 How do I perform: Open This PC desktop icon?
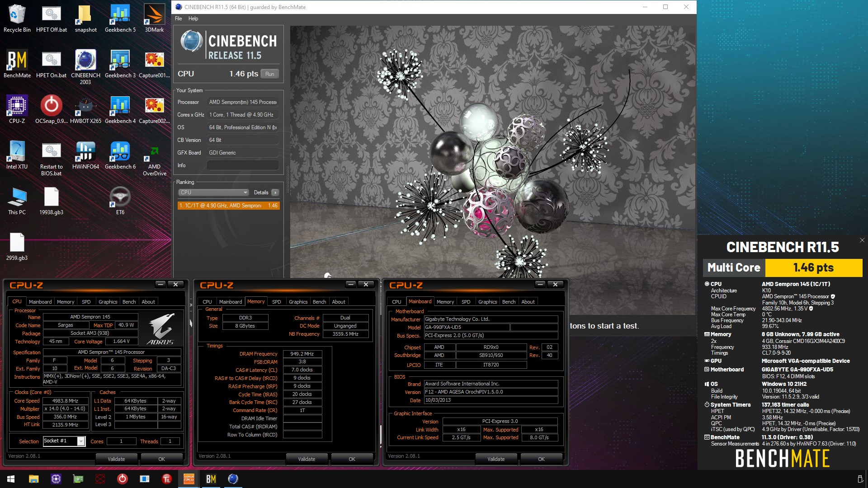[17, 201]
